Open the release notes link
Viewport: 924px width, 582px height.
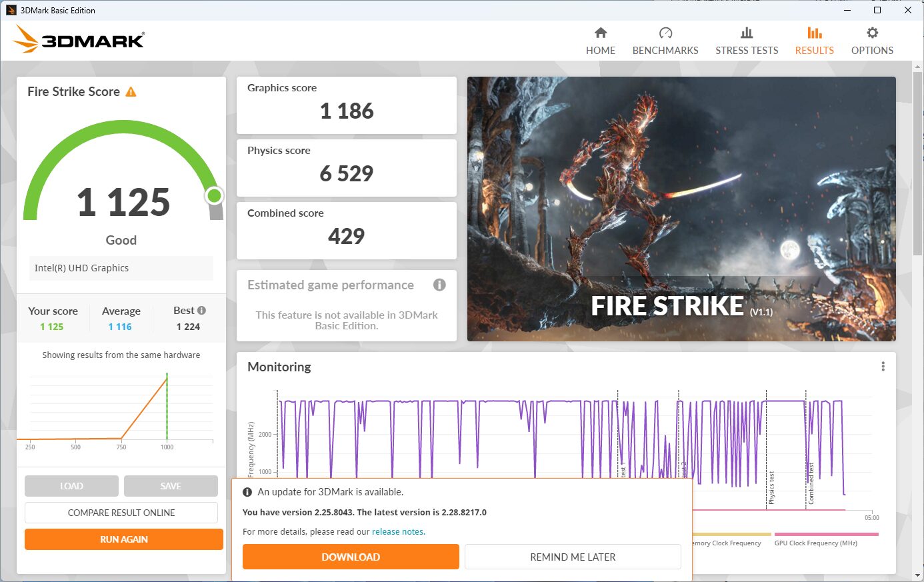[398, 532]
